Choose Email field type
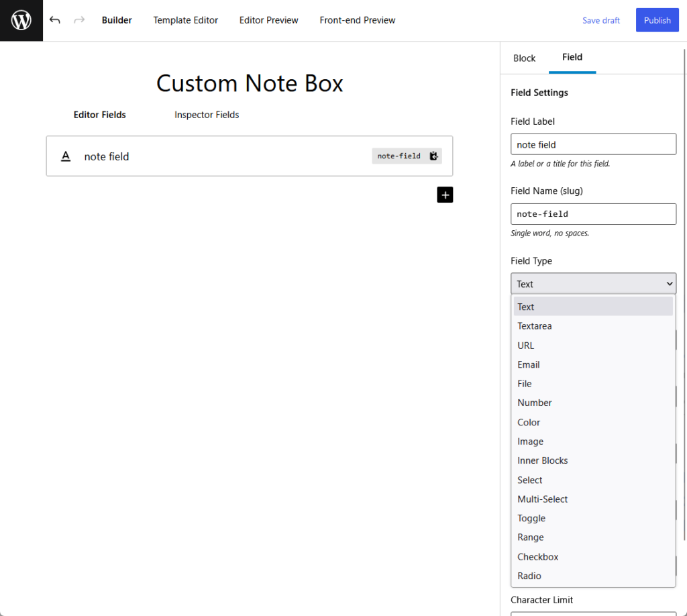The width and height of the screenshot is (687, 616). click(x=593, y=364)
